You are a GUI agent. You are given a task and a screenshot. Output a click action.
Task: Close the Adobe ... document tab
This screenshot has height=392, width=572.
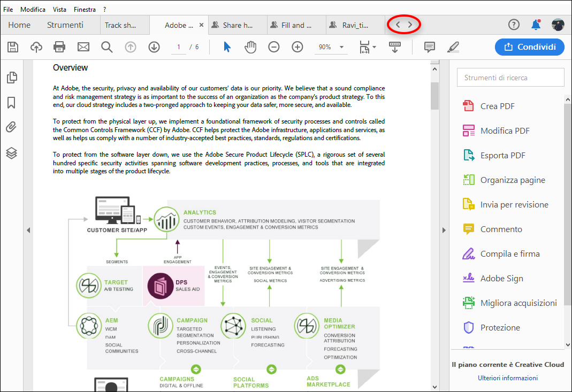click(x=201, y=25)
